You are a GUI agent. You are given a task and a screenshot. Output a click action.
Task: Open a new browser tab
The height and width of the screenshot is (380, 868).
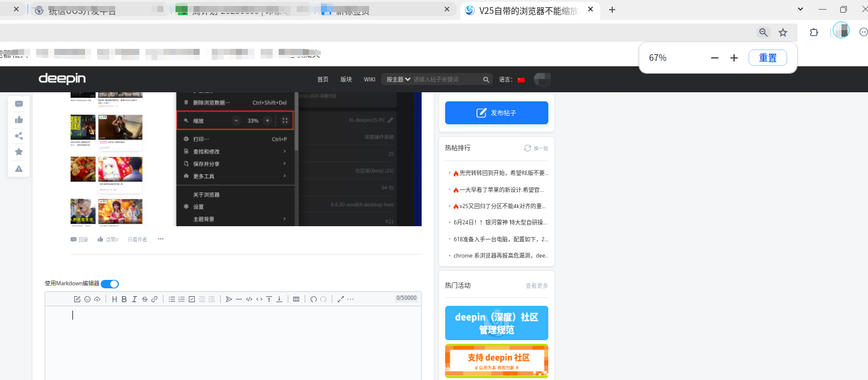(612, 10)
